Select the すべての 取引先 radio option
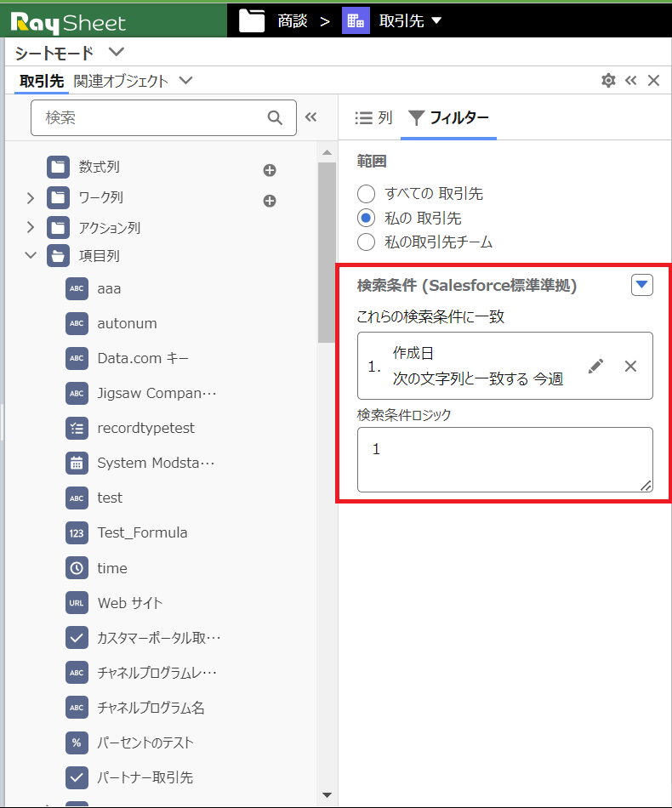 pos(366,194)
